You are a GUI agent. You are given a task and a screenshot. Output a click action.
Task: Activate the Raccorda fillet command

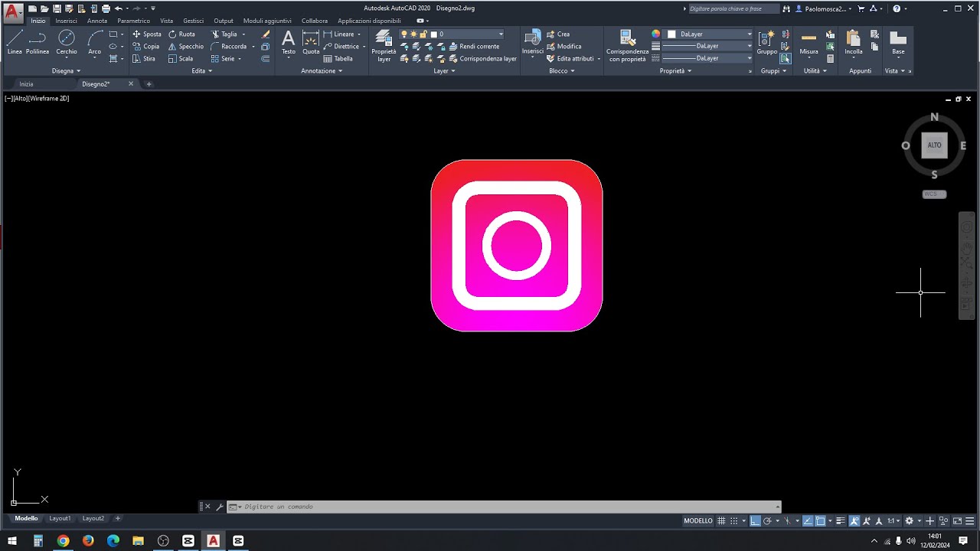[x=229, y=47]
